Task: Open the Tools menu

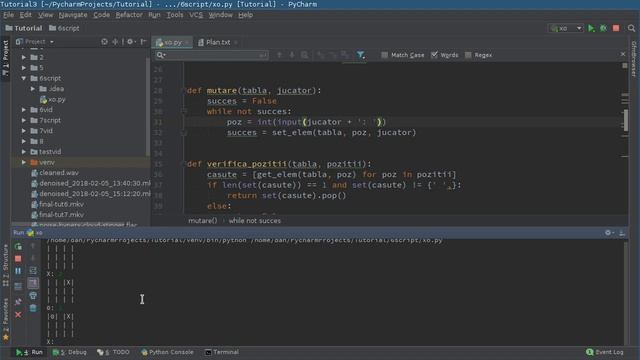Action: [x=175, y=15]
